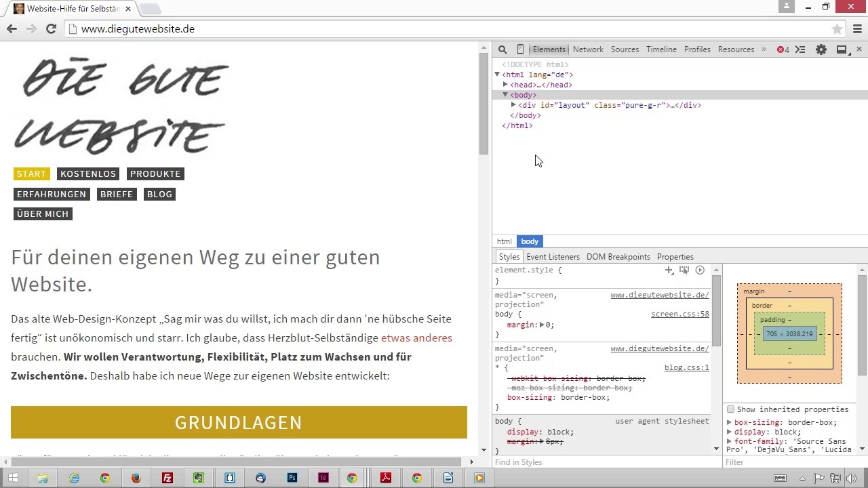Select html in the breadcrumb bar

click(x=504, y=241)
